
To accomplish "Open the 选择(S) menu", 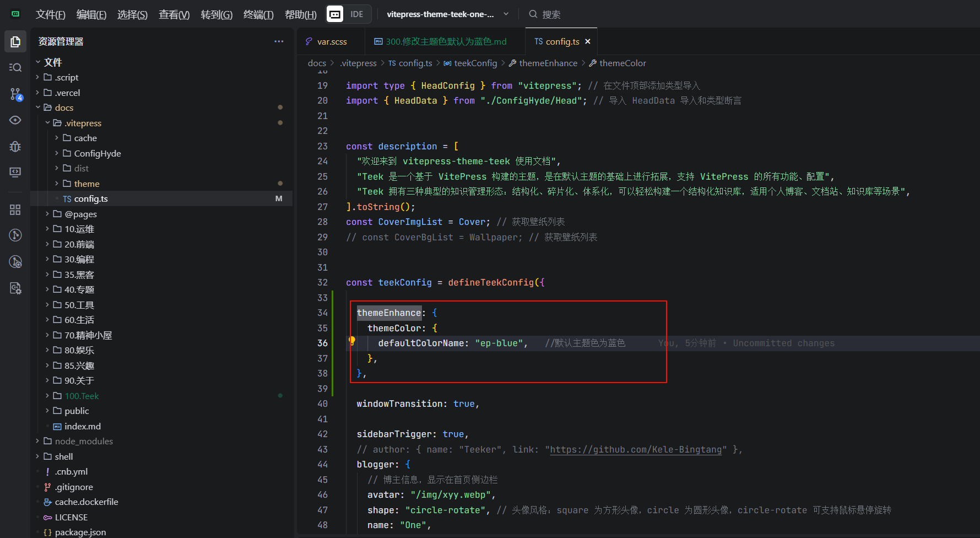I will [x=132, y=14].
